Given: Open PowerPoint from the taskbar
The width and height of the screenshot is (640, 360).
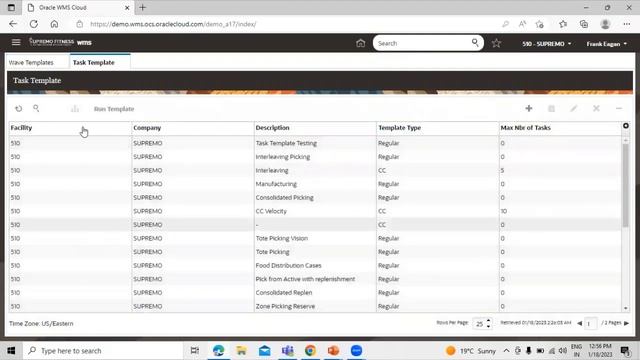Looking at the screenshot, I should pyautogui.click(x=333, y=351).
